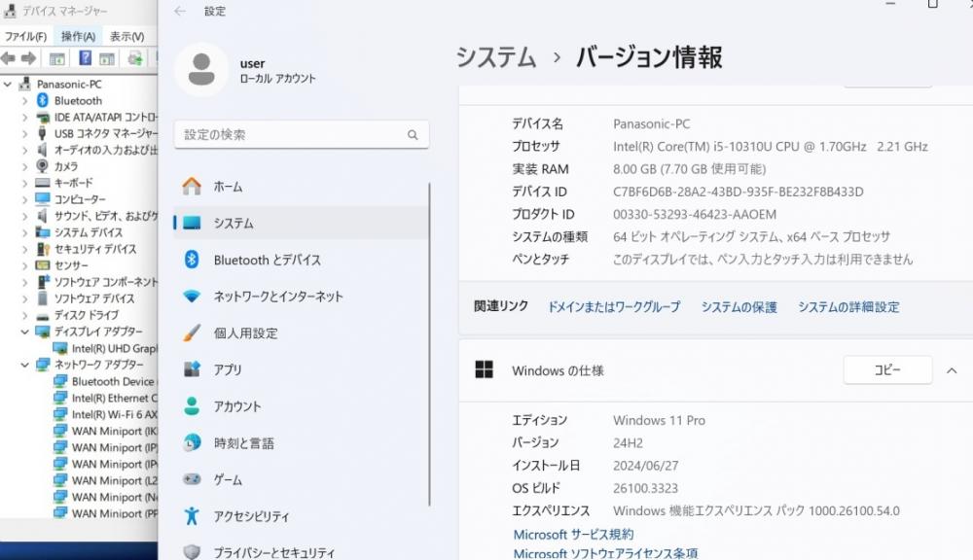Click the Settings sidebar scrollbar

(429, 344)
